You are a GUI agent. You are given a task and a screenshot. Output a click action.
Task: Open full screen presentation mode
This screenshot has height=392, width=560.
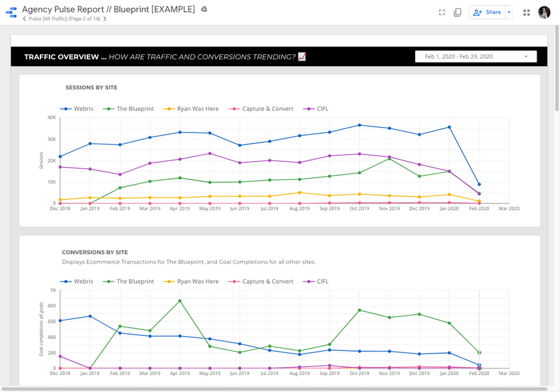(441, 12)
